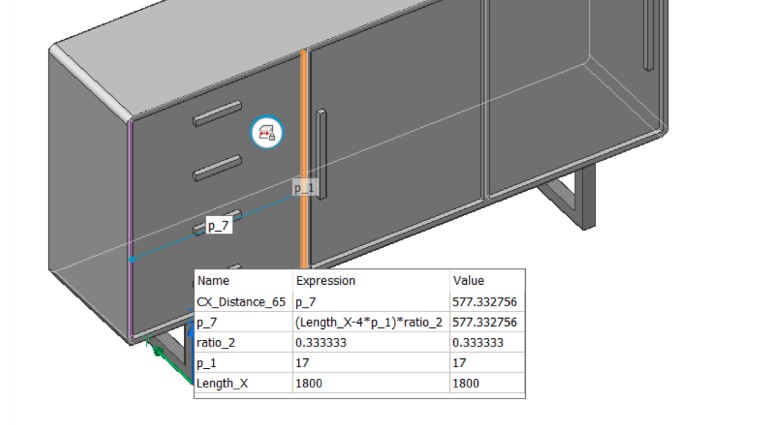Image resolution: width=768 pixels, height=425 pixels.
Task: Click the CX_Distance_65 value 577.332756
Action: tap(487, 302)
